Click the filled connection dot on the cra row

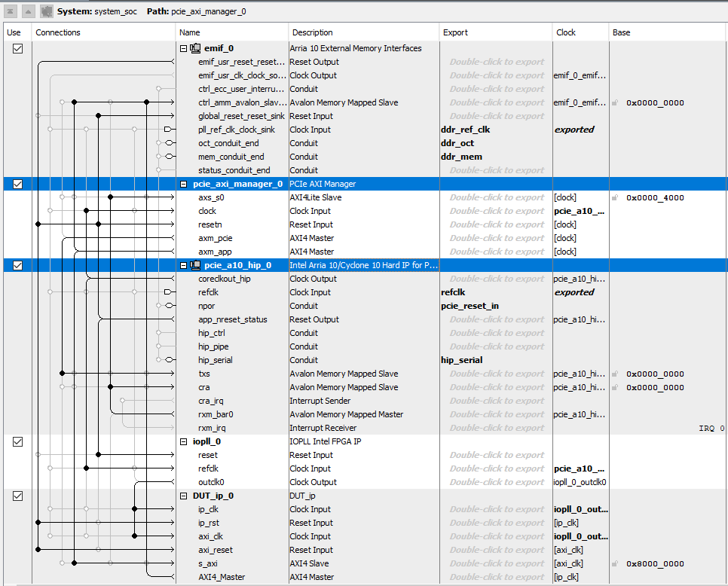[111, 386]
